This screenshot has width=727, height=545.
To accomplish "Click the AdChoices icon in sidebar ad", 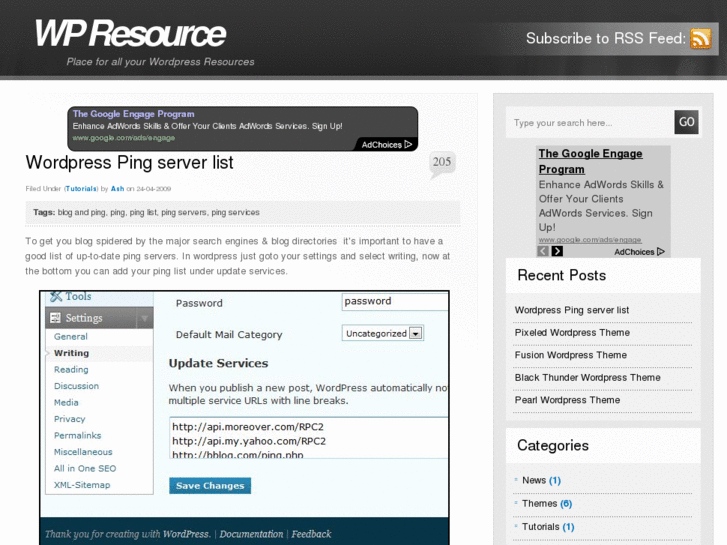I will [661, 251].
